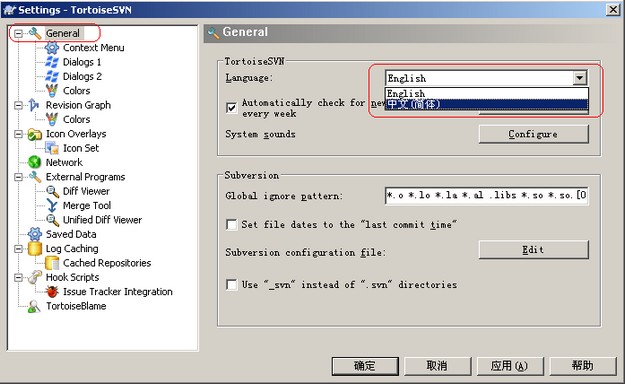Collapse the General tree node

[x=18, y=33]
